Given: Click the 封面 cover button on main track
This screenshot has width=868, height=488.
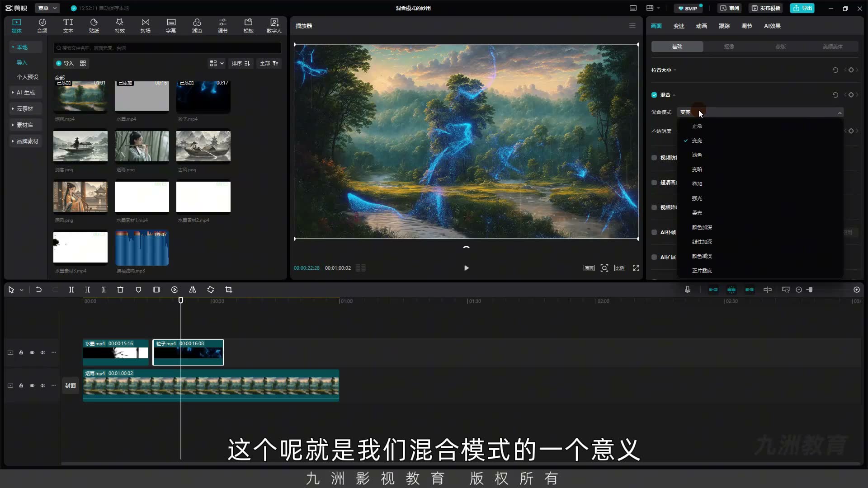Looking at the screenshot, I should click(70, 385).
